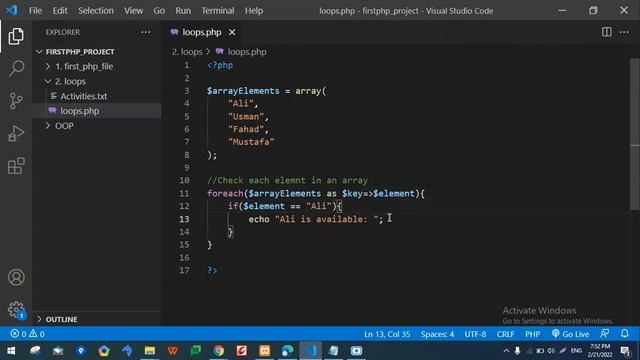The height and width of the screenshot is (360, 640).
Task: Open the feedback icon in status bar
Action: (x=605, y=333)
